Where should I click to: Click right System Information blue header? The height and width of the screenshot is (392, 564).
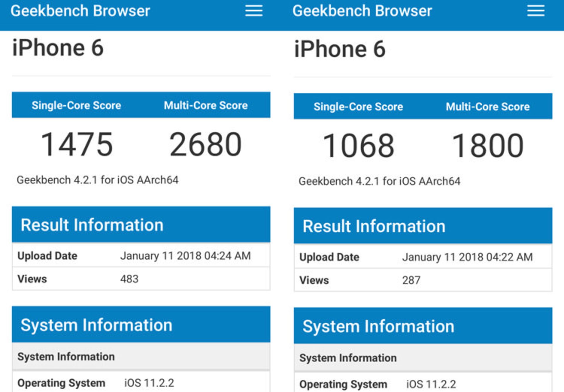tap(378, 326)
